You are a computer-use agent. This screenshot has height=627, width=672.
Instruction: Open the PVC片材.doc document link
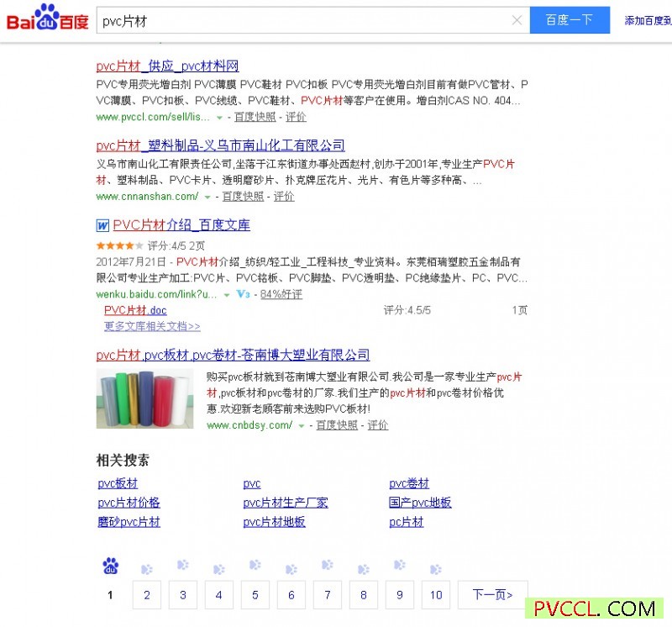(135, 310)
